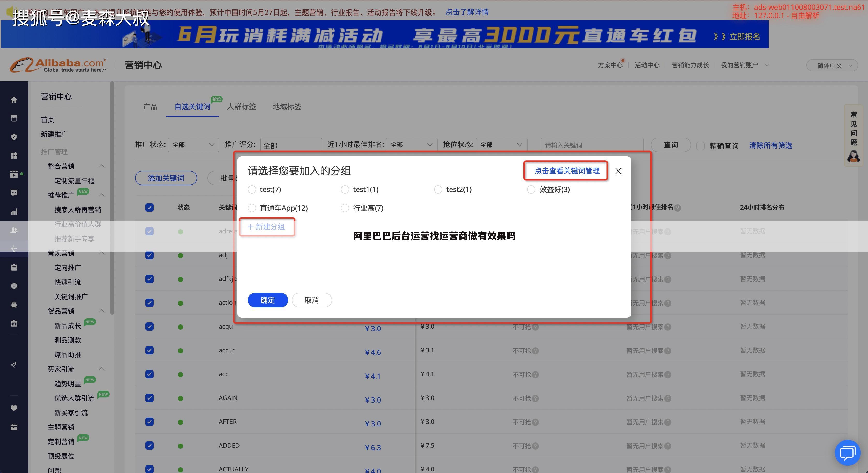Select the test2(1) group radio button

(x=438, y=189)
